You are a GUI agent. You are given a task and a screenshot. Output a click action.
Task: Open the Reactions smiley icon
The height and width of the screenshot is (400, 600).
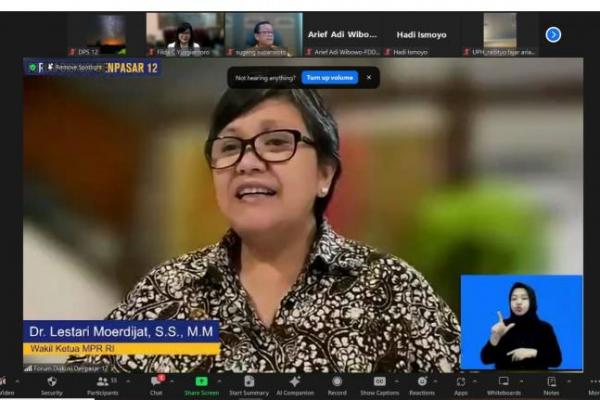click(x=422, y=382)
